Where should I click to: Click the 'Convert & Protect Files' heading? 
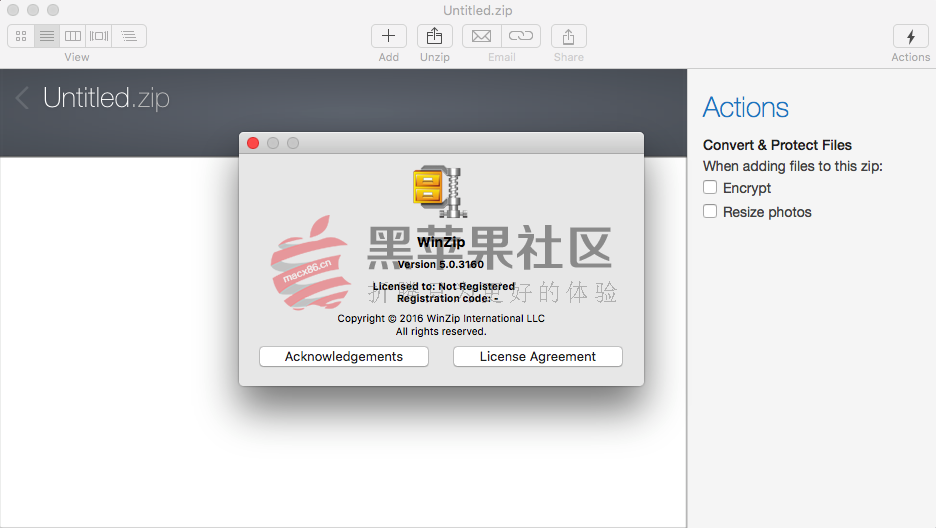point(777,145)
